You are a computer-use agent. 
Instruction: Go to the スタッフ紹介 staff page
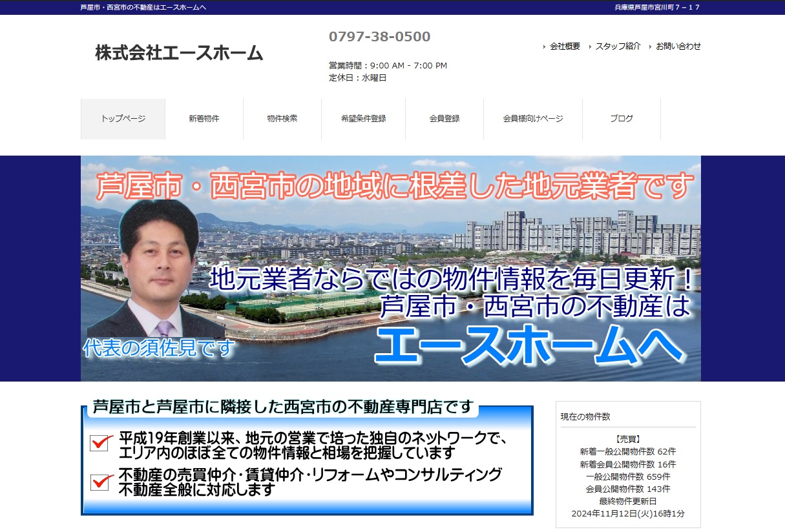(618, 46)
